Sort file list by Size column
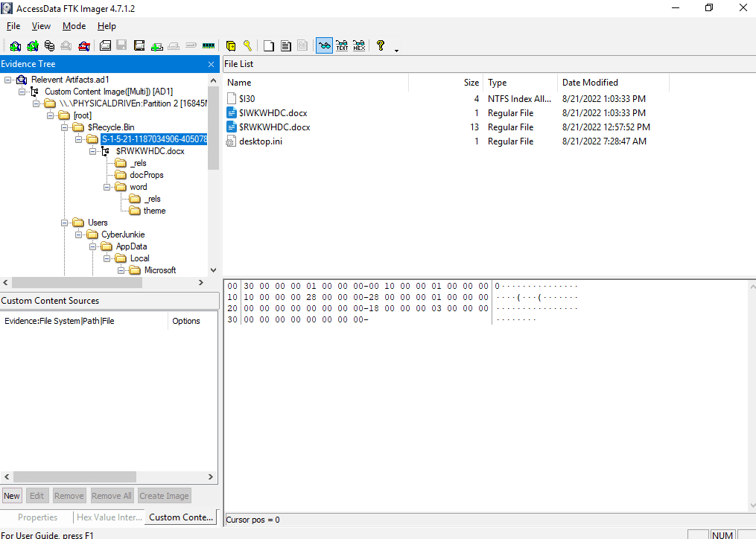This screenshot has width=756, height=539. (x=446, y=83)
